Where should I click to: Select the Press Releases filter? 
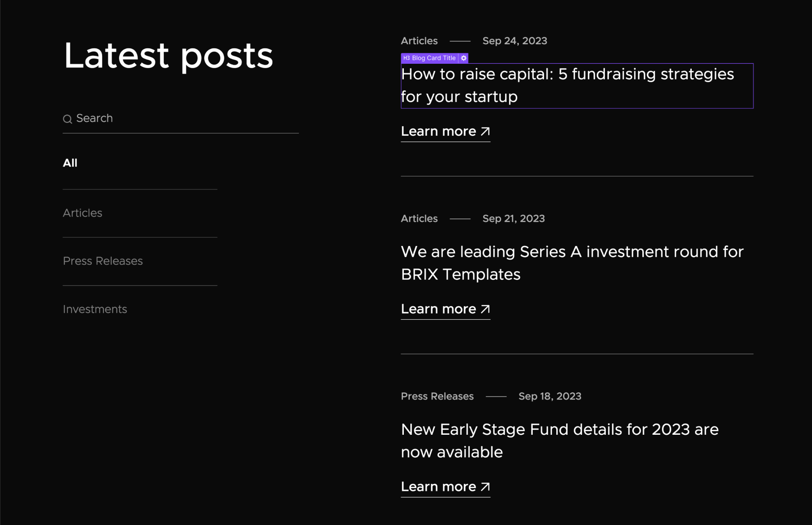pos(102,261)
